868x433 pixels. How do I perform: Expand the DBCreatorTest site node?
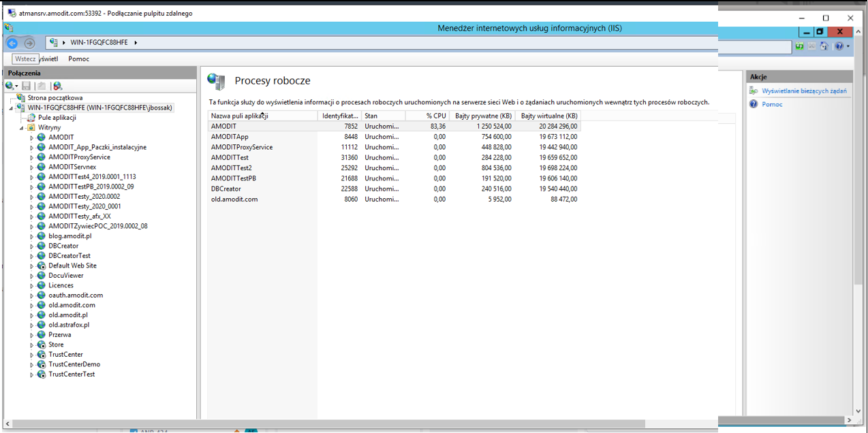pos(31,256)
